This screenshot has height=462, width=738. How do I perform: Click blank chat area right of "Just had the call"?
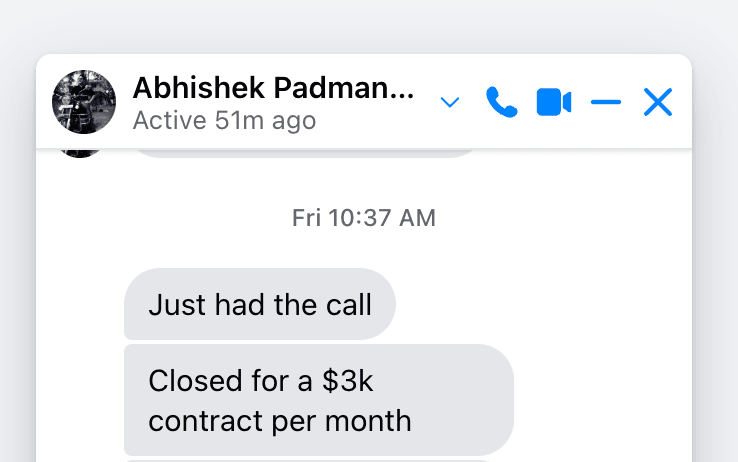pos(541,304)
